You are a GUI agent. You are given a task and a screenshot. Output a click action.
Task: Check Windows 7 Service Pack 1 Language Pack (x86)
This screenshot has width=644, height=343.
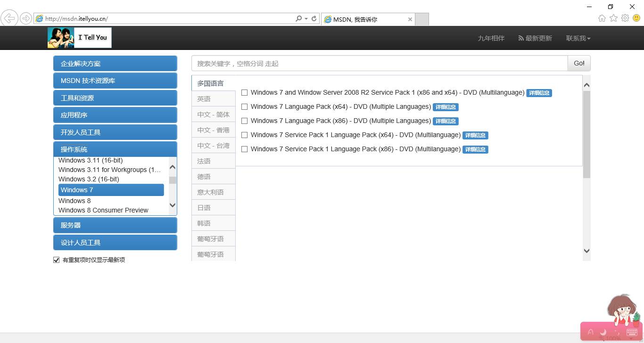coord(244,149)
